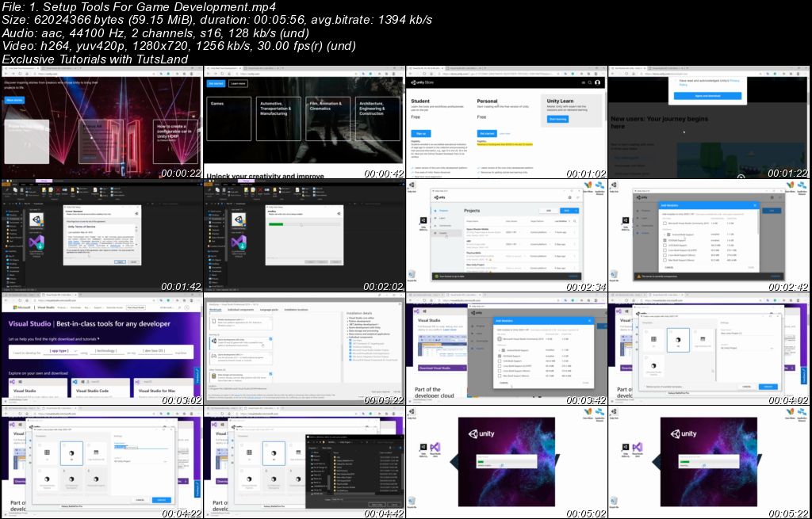Image resolution: width=812 pixels, height=519 pixels.
Task: Click Unity Hub desktop icon in 00:05:22 frame
Action: [614, 412]
